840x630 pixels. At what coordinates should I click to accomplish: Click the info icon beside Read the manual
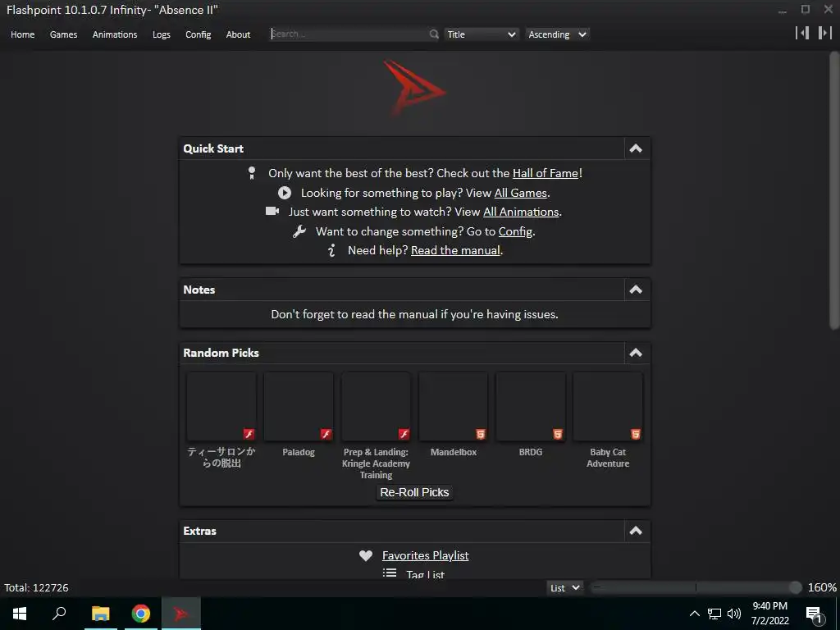click(331, 250)
